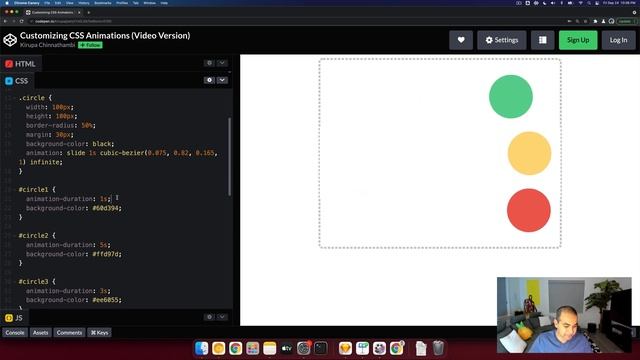Viewport: 640px width, 360px height.
Task: Open the Comments panel
Action: (x=69, y=333)
